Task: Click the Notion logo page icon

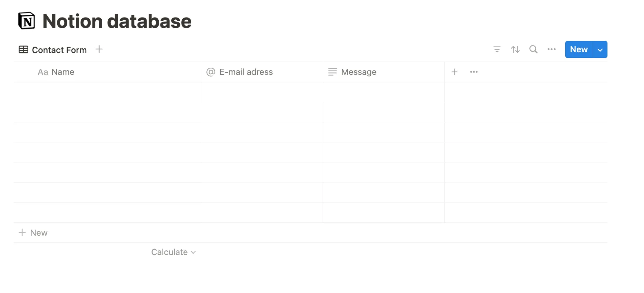Action: click(27, 21)
